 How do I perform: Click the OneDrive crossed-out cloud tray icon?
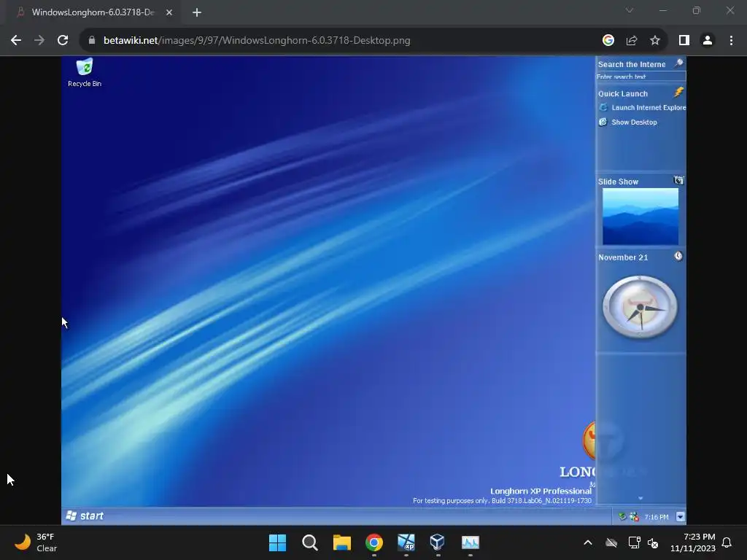[611, 542]
